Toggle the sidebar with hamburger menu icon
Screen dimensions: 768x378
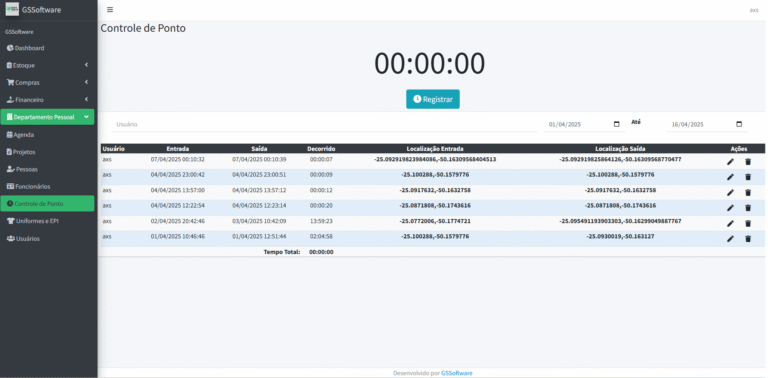pos(110,10)
